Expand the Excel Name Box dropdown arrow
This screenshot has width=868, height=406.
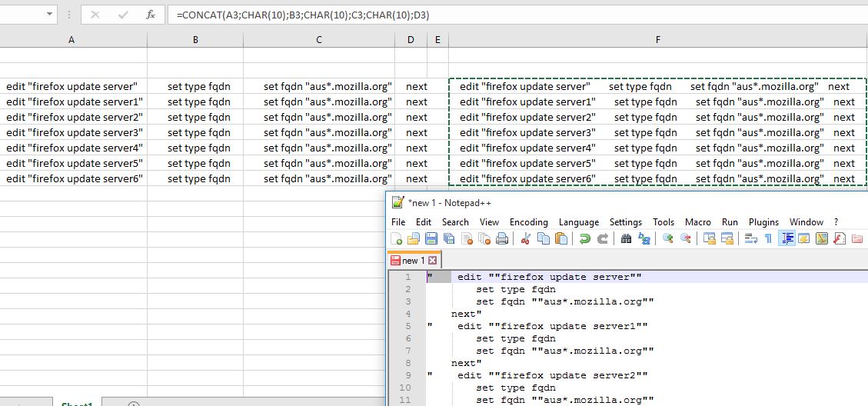[49, 15]
